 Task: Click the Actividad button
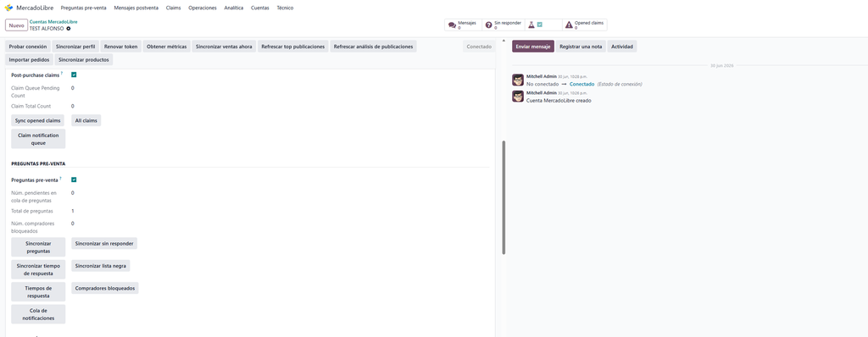(621, 47)
